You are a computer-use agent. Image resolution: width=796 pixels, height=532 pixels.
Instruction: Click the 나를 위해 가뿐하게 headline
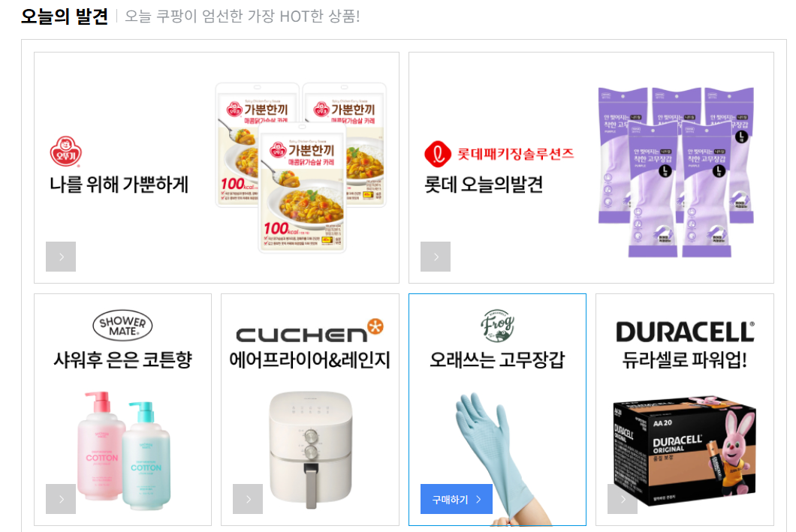119,185
